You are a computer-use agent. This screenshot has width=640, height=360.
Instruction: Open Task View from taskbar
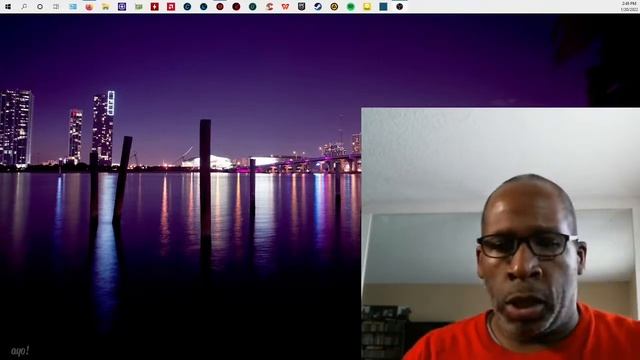point(56,7)
